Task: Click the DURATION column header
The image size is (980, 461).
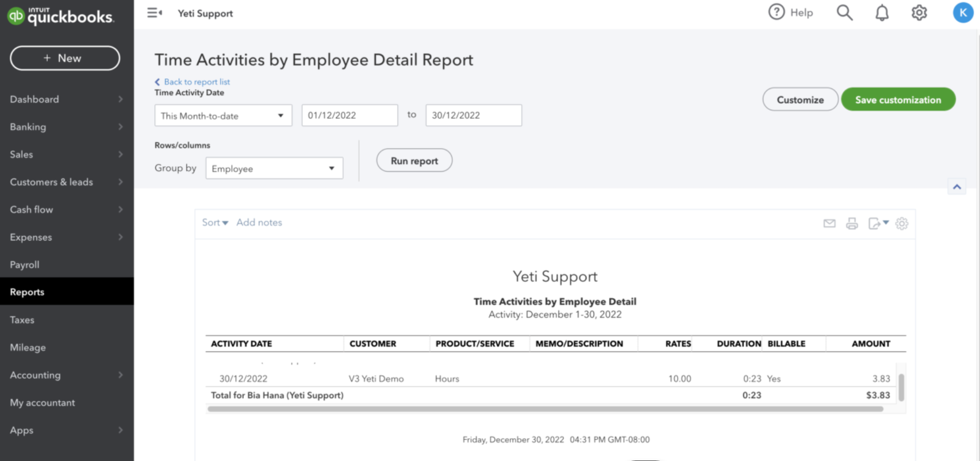Action: coord(739,344)
